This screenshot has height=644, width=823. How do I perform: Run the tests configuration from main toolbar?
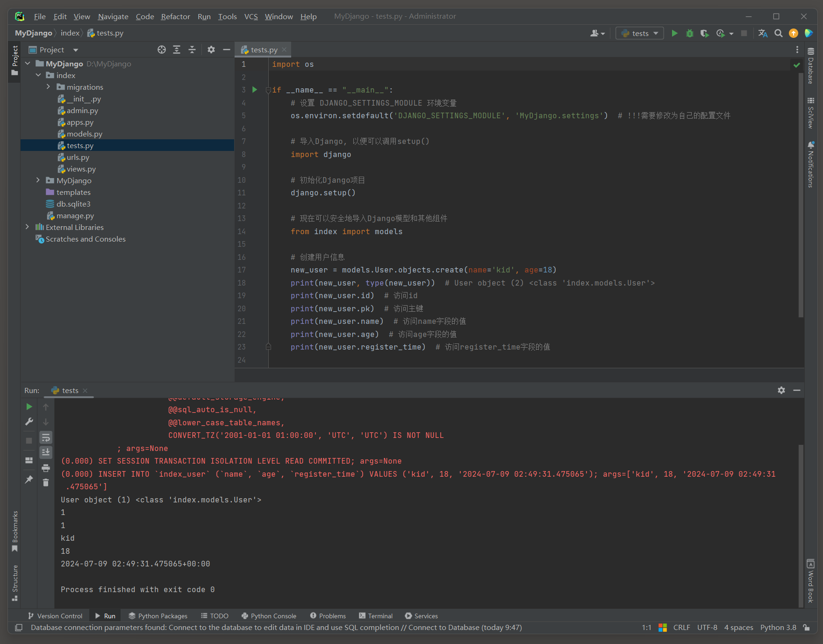674,33
